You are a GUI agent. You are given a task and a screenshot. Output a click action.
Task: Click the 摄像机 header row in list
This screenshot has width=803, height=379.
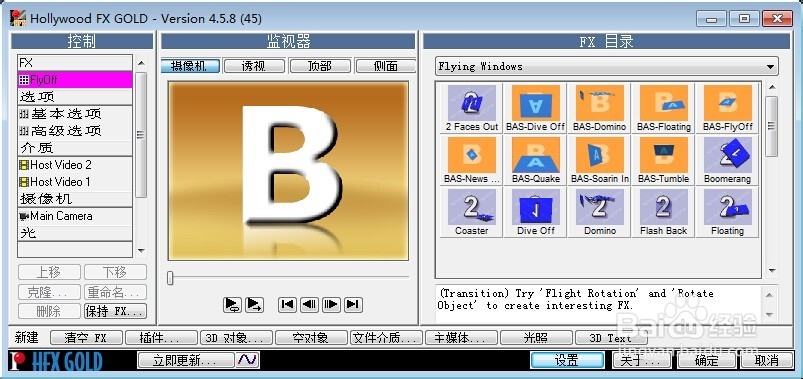75,199
